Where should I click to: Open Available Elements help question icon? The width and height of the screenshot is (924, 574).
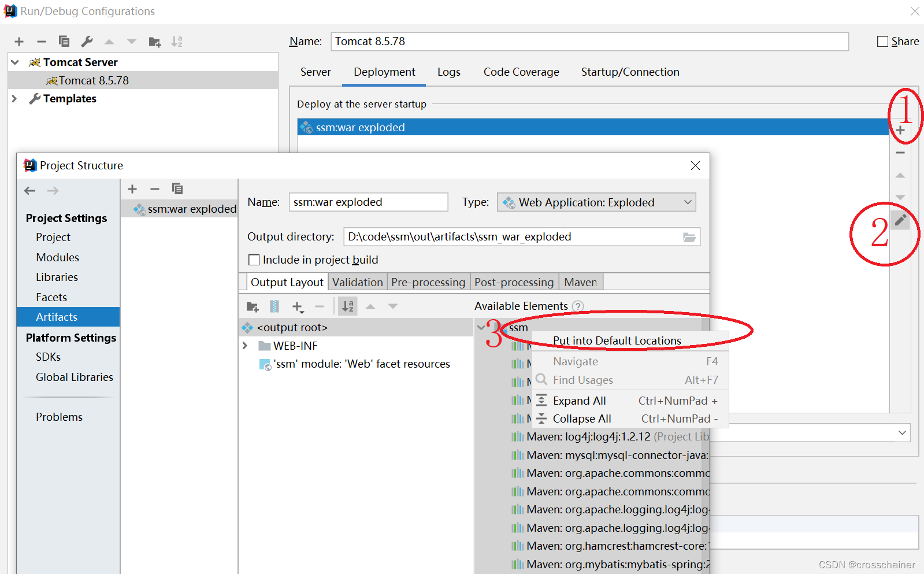(578, 306)
